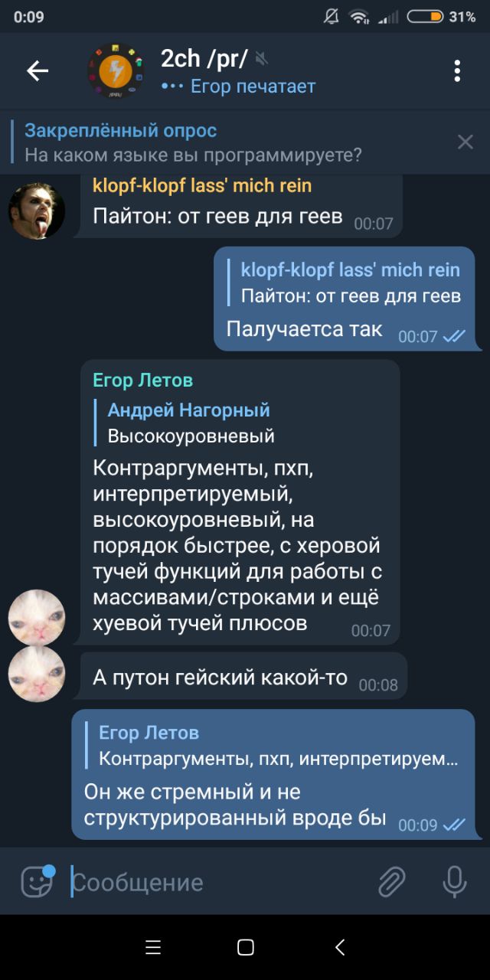Tap the Android back navigation button
490x980 pixels.
pyautogui.click(x=340, y=948)
